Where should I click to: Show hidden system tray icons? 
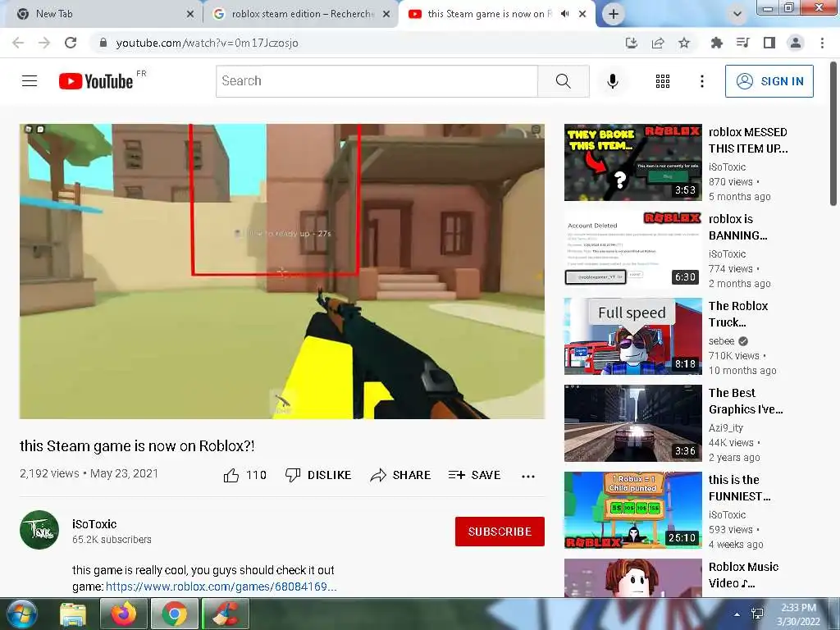click(x=737, y=614)
